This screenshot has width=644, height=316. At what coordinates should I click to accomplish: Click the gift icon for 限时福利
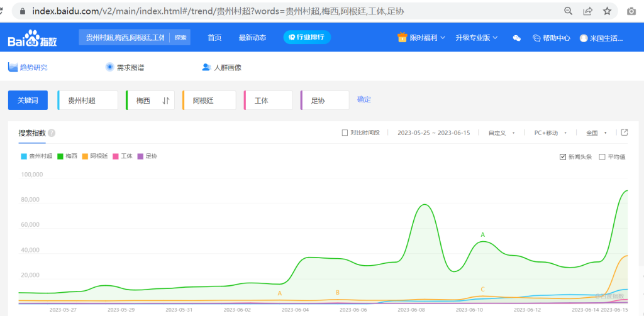pyautogui.click(x=402, y=37)
